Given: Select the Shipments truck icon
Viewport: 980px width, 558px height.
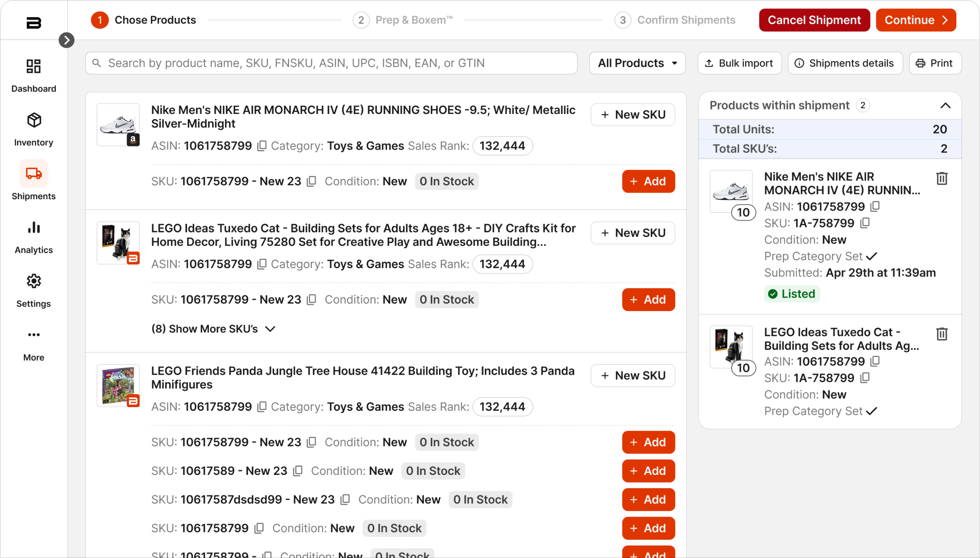Looking at the screenshot, I should pyautogui.click(x=34, y=174).
